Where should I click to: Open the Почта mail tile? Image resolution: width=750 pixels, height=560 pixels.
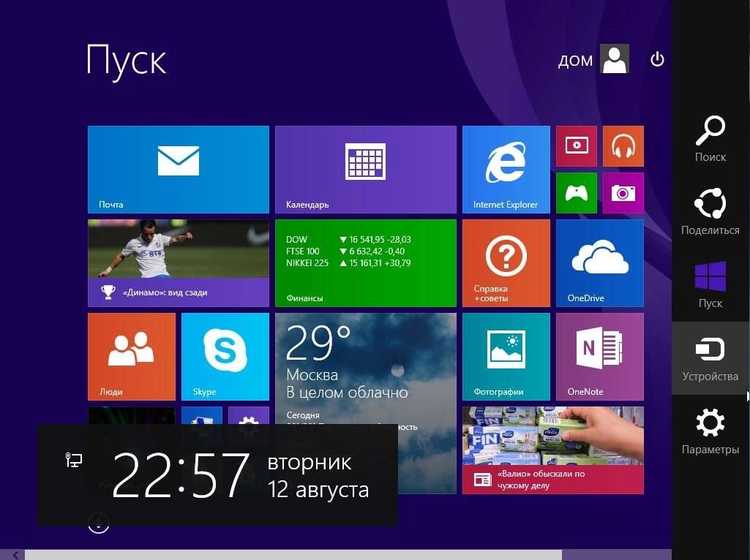pos(179,169)
